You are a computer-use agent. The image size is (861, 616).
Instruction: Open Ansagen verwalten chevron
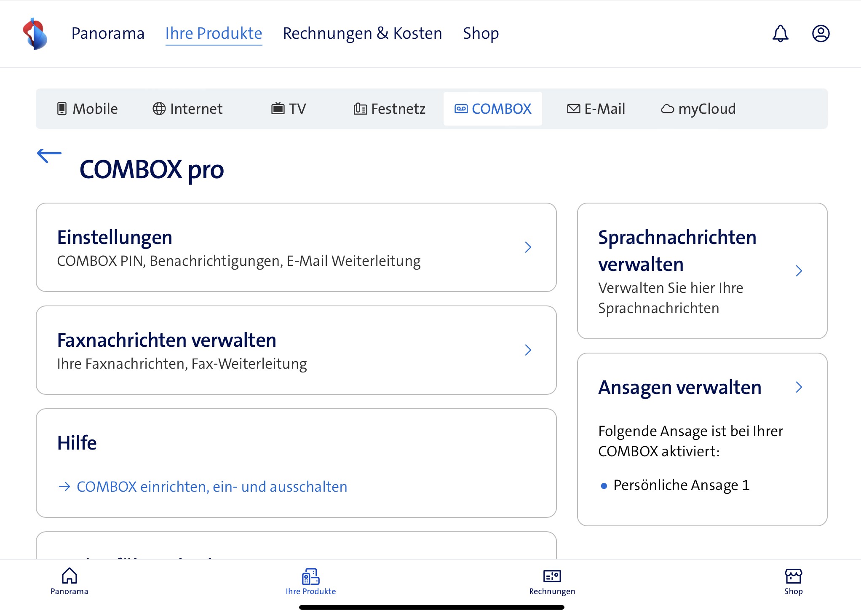(x=799, y=387)
